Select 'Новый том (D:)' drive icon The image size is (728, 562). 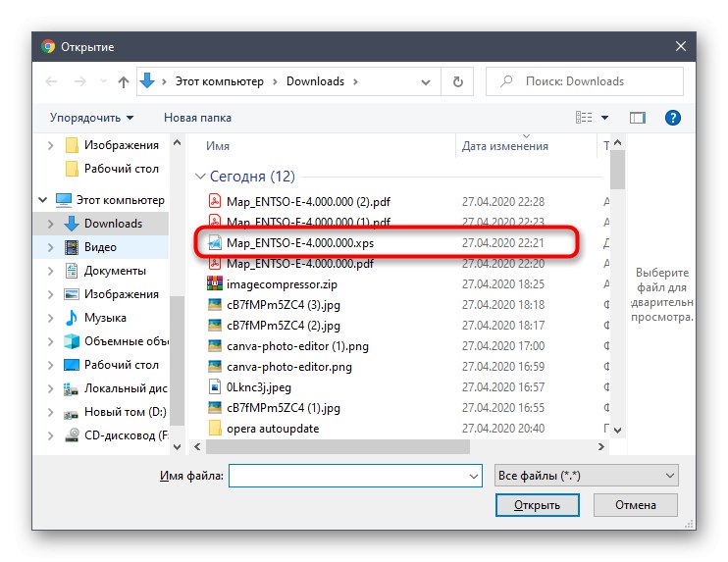pos(71,413)
